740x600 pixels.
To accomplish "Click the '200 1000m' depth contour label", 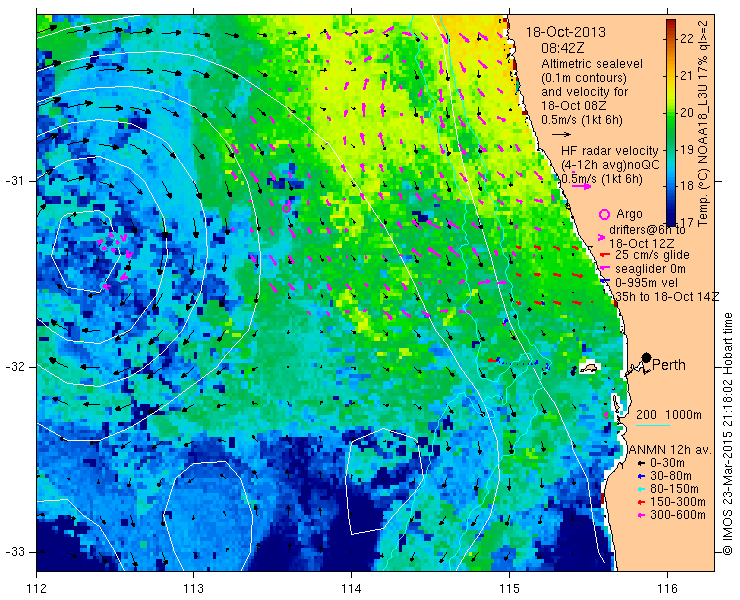I will click(x=669, y=414).
